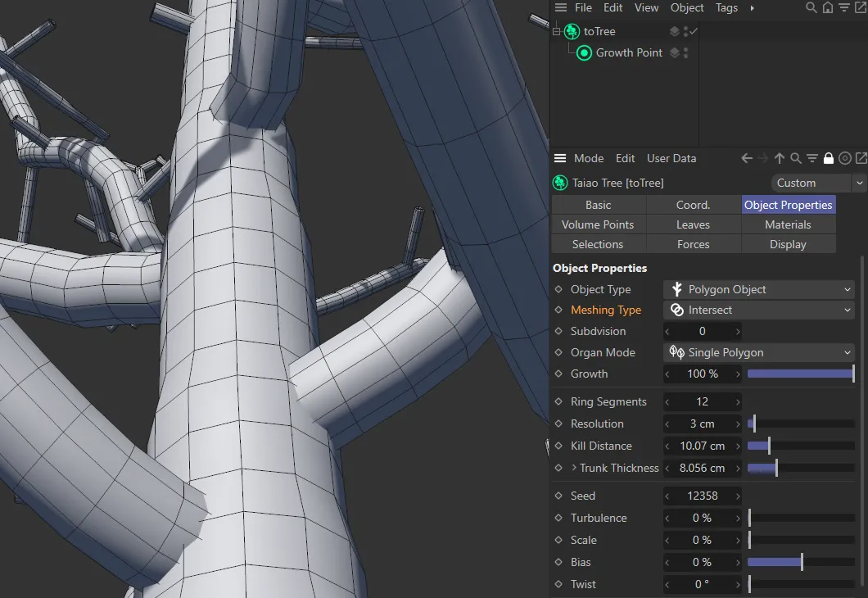Open the Organ Mode dropdown

tap(758, 352)
